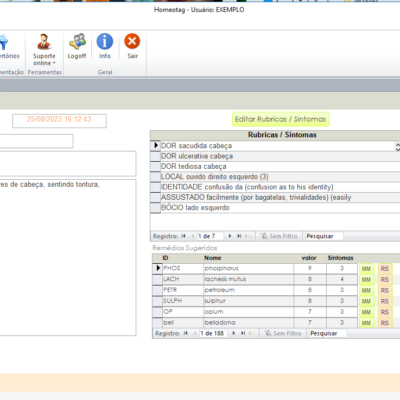Select the sulphur name cell
The height and width of the screenshot is (400, 400).
[249, 301]
